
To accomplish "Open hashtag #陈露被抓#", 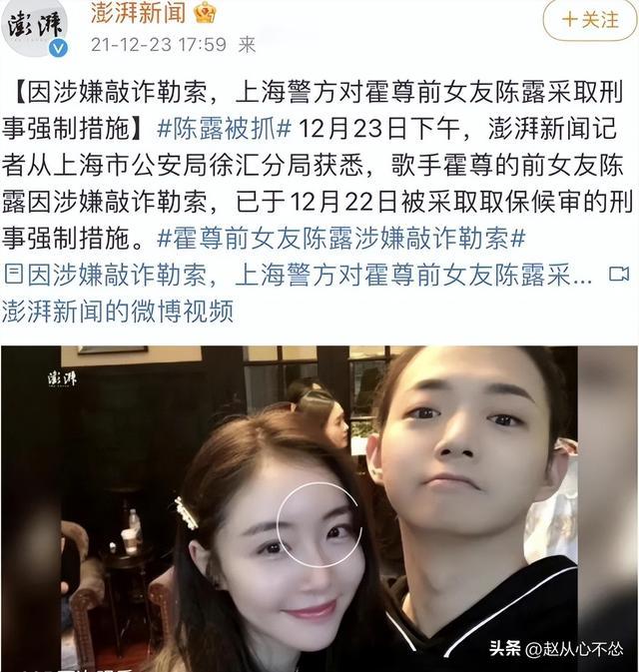I will point(224,129).
